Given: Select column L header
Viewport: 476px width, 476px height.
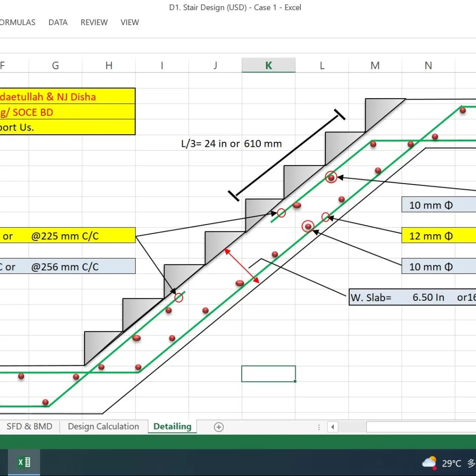Looking at the screenshot, I should pos(322,65).
